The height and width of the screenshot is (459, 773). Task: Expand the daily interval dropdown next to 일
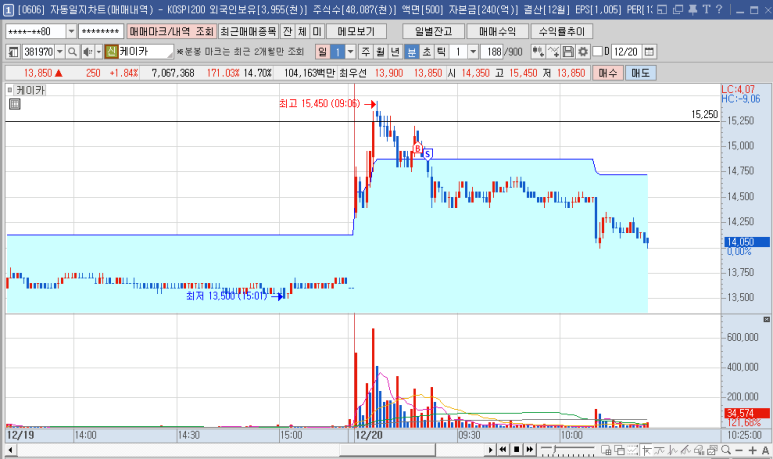[351, 51]
